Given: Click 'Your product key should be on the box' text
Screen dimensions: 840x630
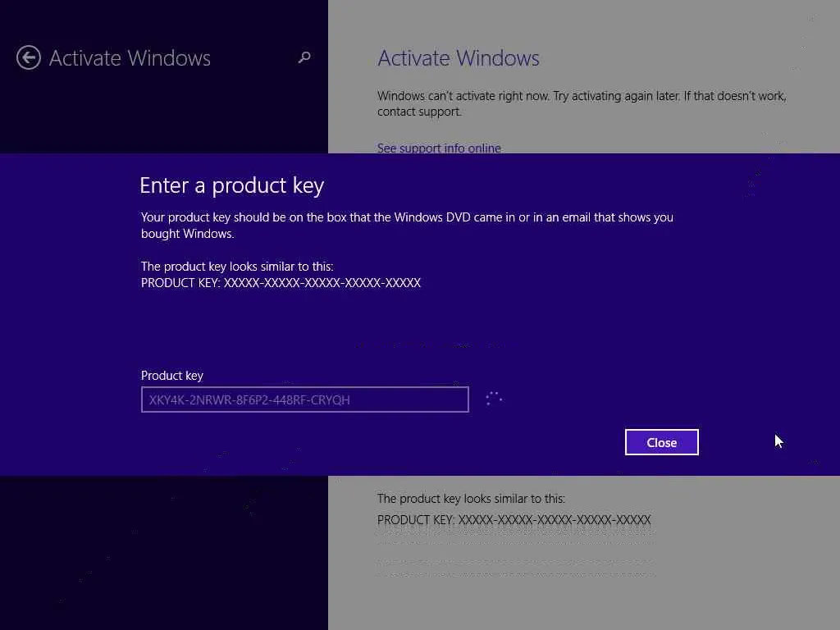Looking at the screenshot, I should (407, 225).
